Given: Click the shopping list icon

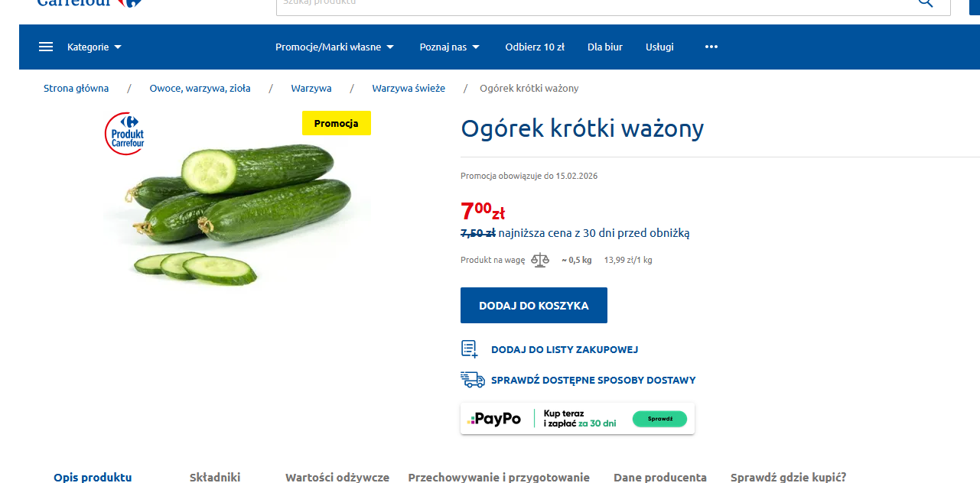Looking at the screenshot, I should pos(470,349).
